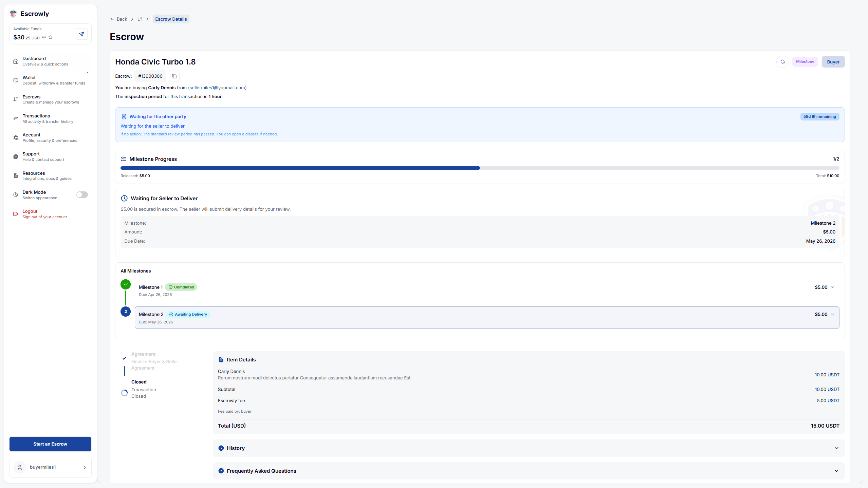Select the Escrow Details breadcrumb
868x488 pixels.
[171, 19]
